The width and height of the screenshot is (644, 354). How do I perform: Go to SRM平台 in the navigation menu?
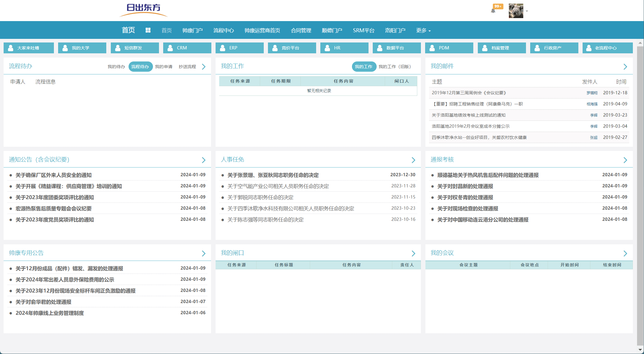(x=363, y=30)
